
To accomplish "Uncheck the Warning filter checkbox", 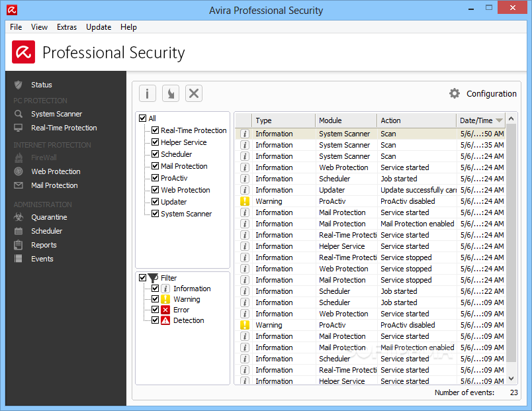I will point(155,299).
